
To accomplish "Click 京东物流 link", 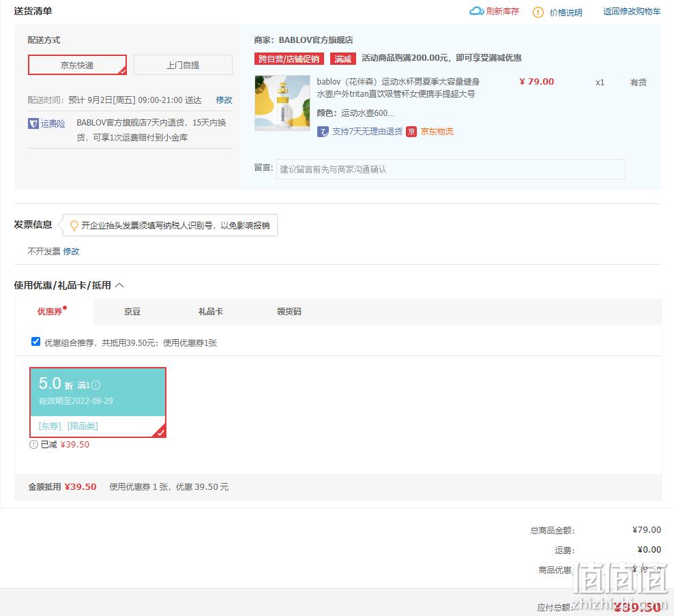I will point(437,132).
